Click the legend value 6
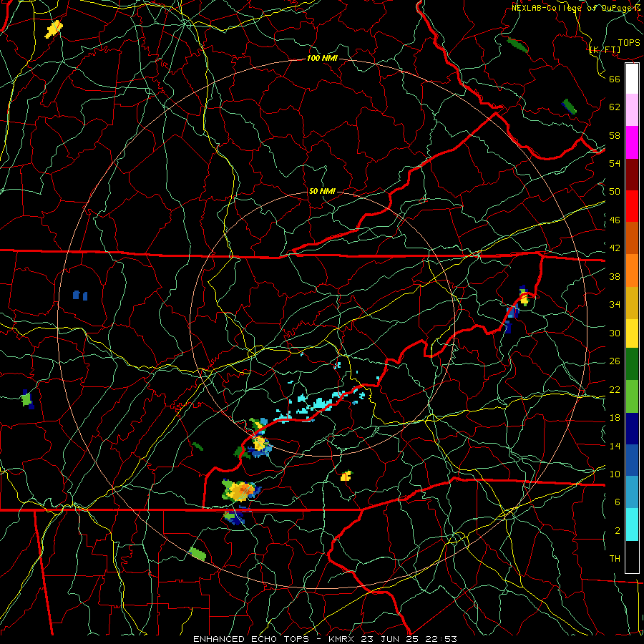Viewport: 644px width, 644px height. click(617, 502)
